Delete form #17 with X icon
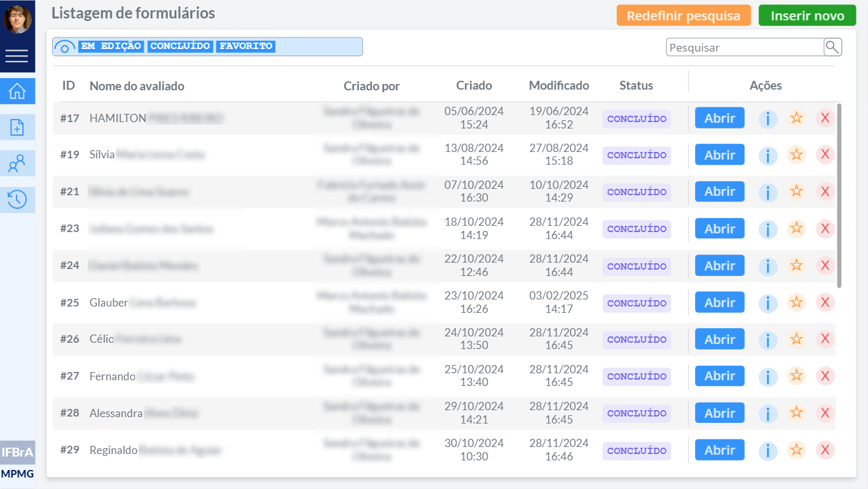 (825, 118)
